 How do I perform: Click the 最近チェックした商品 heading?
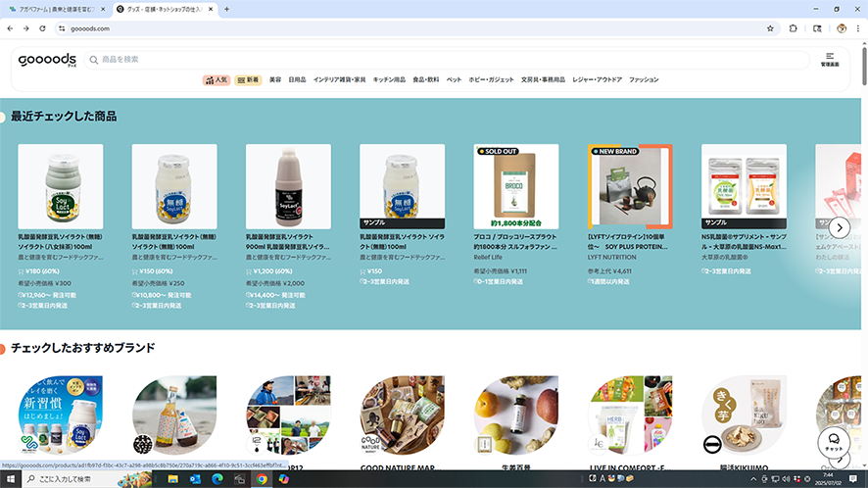coord(64,117)
